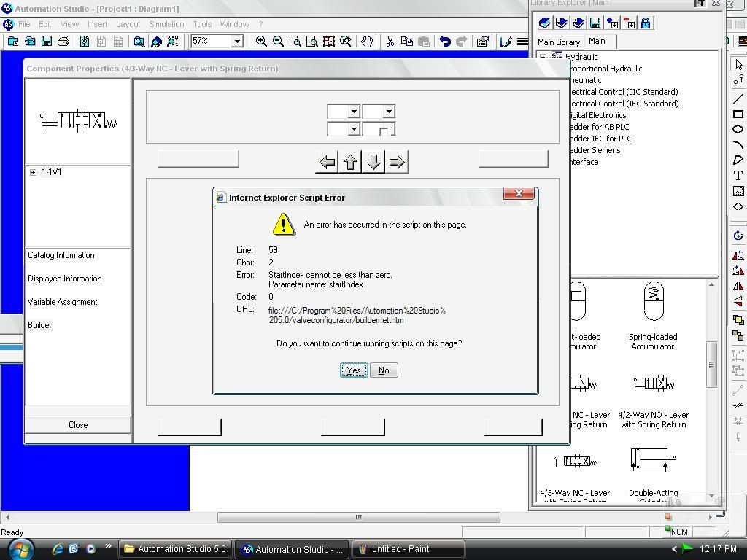747x560 pixels.
Task: Expand the 1-1V1 tree node
Action: pyautogui.click(x=33, y=172)
